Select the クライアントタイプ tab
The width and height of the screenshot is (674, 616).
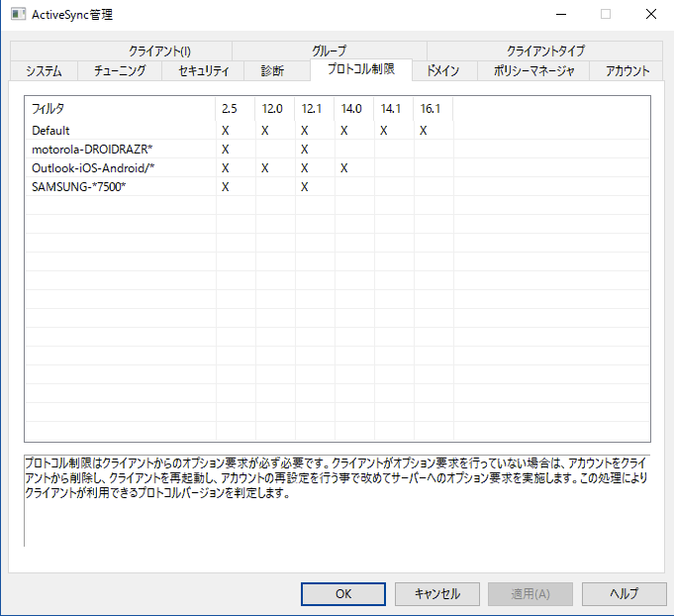point(544,51)
